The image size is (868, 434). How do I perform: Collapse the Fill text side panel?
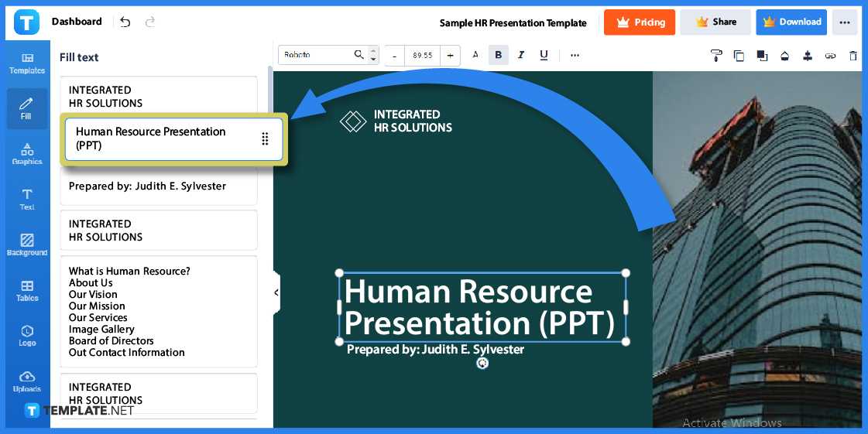pos(276,292)
